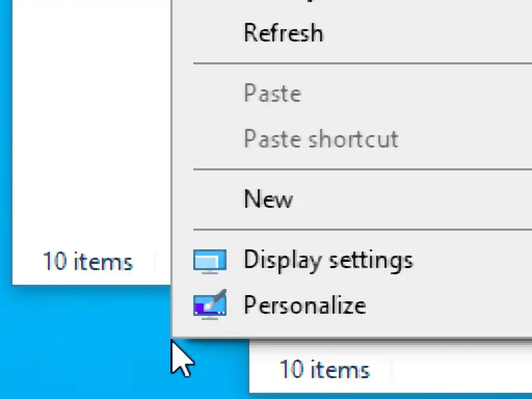This screenshot has height=399, width=532.
Task: Click the empty white pane above "10 items"
Action: coord(88,130)
